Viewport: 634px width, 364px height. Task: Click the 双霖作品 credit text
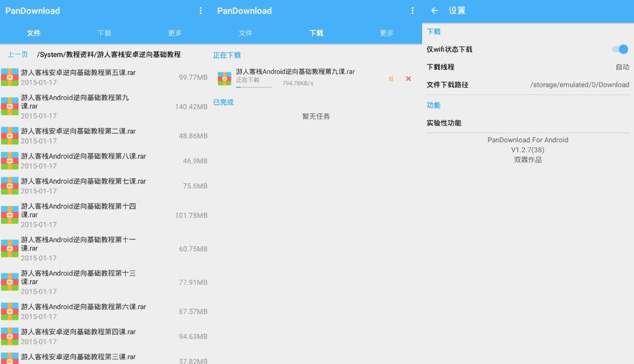(x=528, y=160)
